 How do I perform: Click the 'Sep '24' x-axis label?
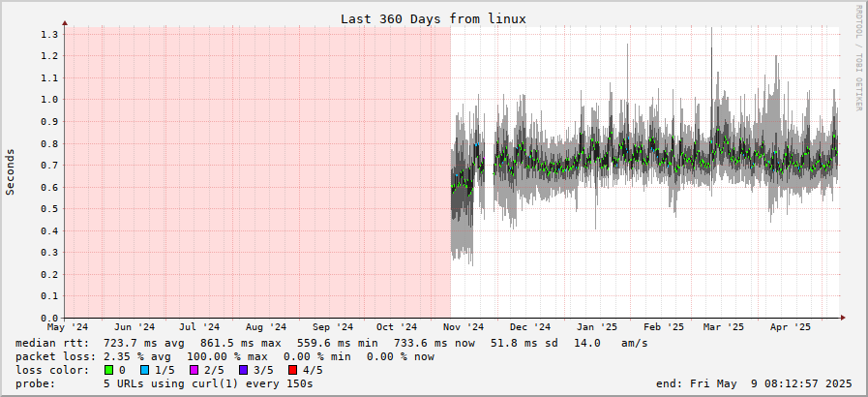click(x=335, y=328)
